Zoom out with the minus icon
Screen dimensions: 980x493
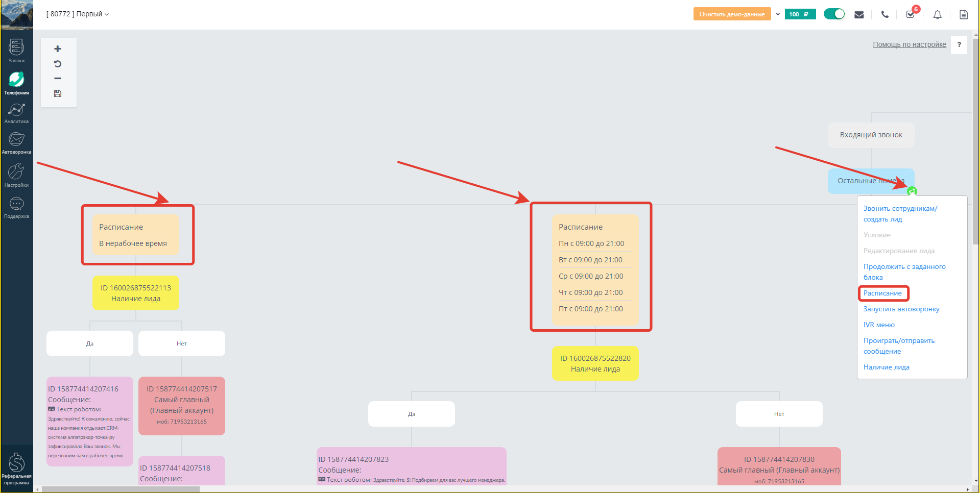58,79
